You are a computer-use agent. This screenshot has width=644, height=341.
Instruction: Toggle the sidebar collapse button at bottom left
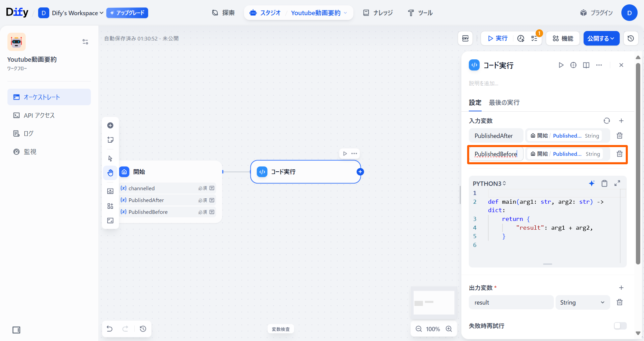pyautogui.click(x=16, y=330)
